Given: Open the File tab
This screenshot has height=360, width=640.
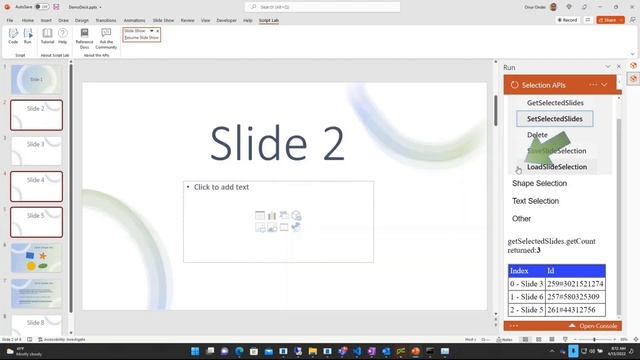Looking at the screenshot, I should pyautogui.click(x=10, y=20).
